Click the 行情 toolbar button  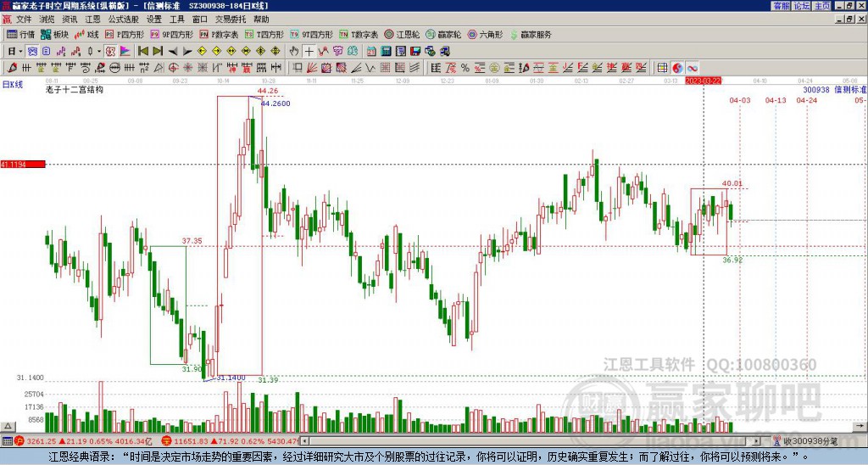point(21,34)
